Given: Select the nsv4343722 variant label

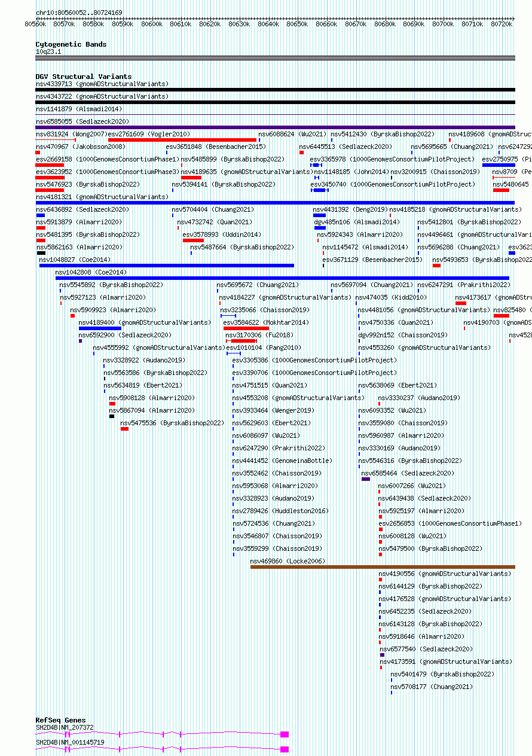Looking at the screenshot, I should pos(102,96).
